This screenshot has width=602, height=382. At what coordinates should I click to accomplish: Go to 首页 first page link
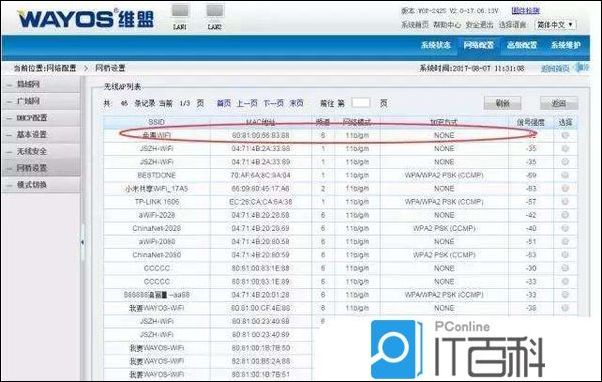point(223,103)
